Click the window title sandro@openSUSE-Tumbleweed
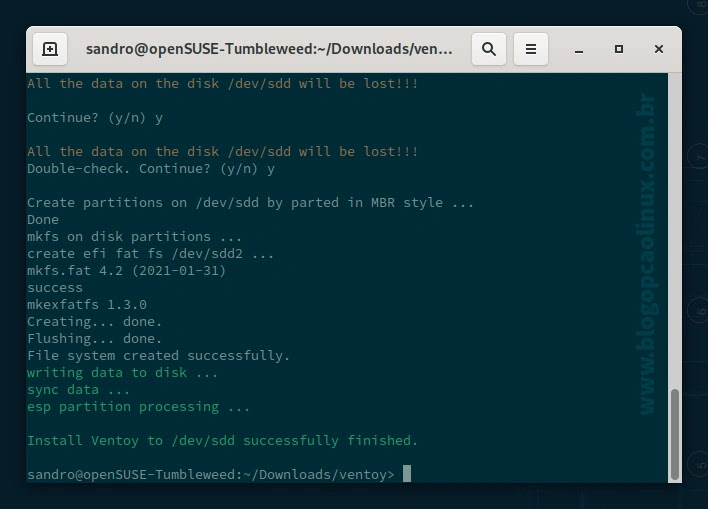The image size is (708, 509). (269, 49)
